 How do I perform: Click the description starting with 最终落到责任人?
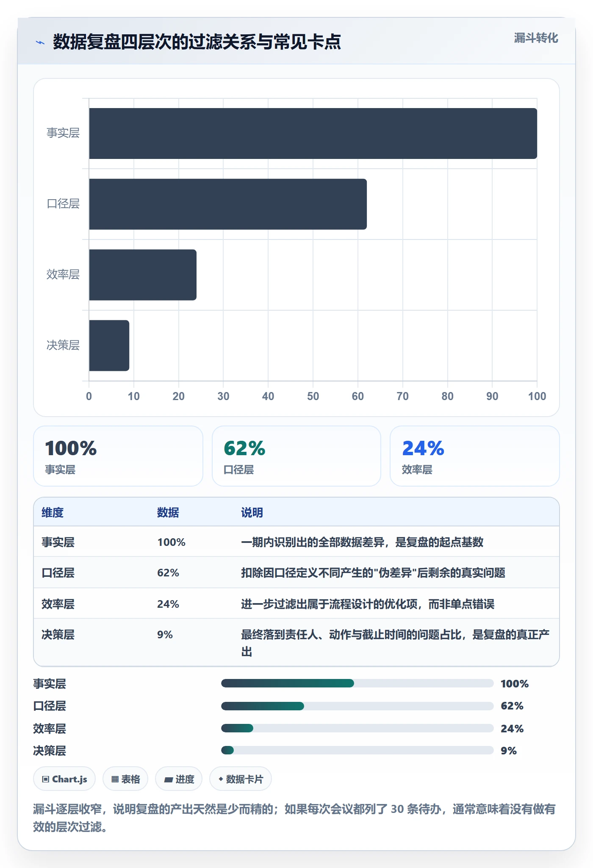tap(395, 643)
